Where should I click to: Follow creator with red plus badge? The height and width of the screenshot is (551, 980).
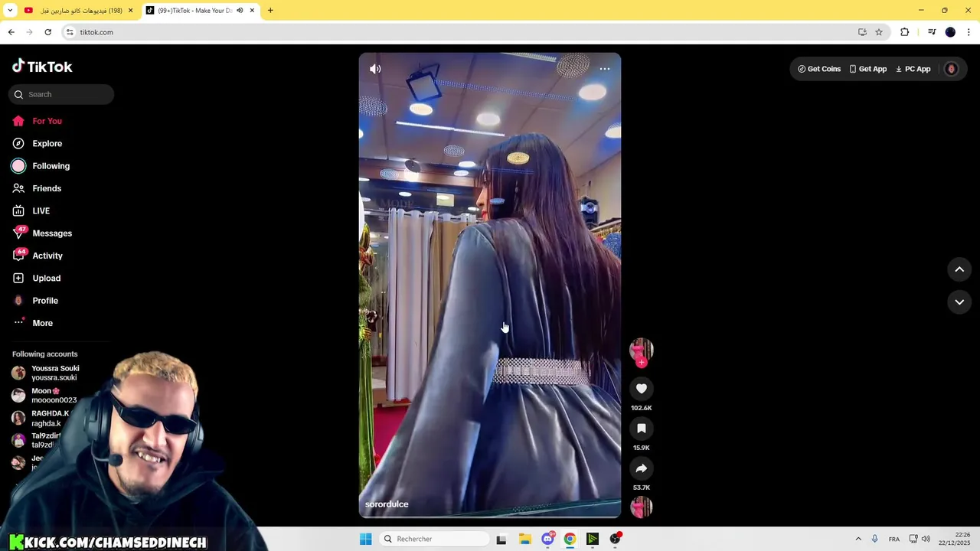642,363
